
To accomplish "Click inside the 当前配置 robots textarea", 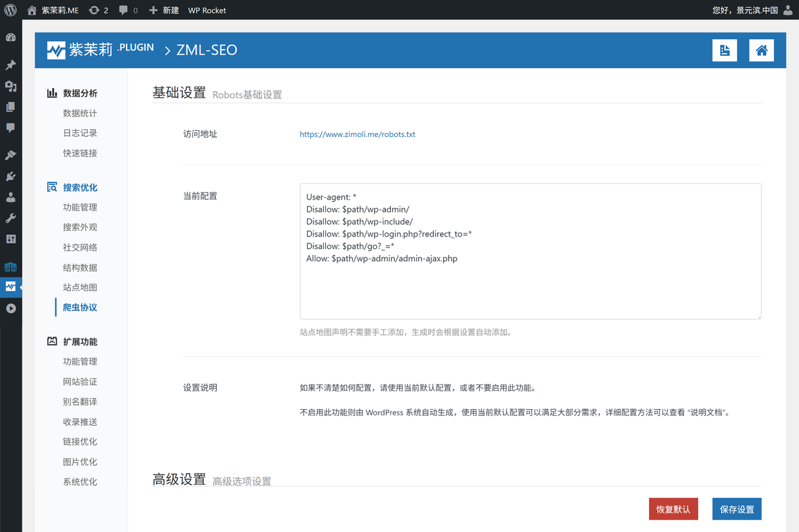I will pyautogui.click(x=530, y=251).
